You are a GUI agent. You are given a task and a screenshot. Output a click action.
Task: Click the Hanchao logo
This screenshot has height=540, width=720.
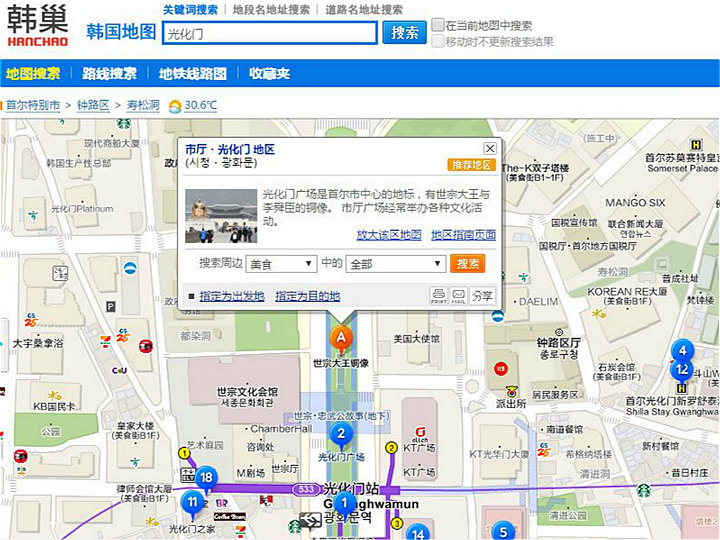point(38,26)
